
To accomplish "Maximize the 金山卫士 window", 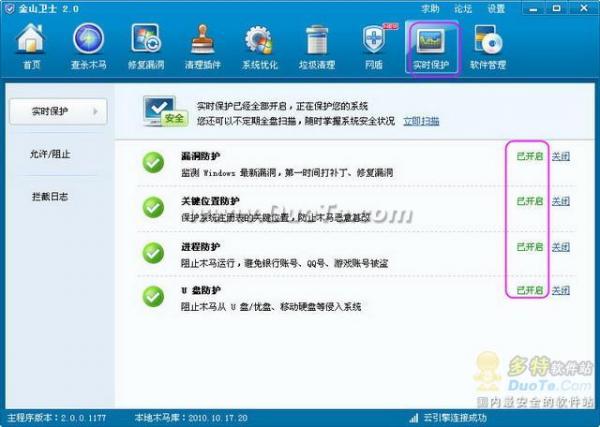I will [x=557, y=8].
